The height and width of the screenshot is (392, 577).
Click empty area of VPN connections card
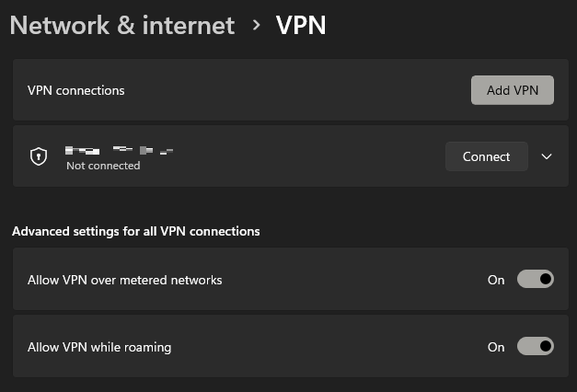(294, 90)
